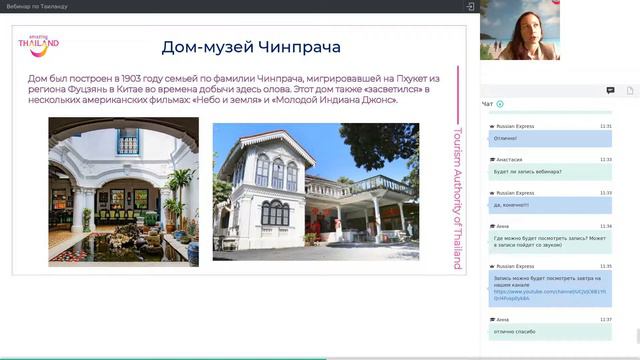The image size is (640, 360).
Task: Click the webinar title Вебинар по Таиланду
Action: (x=37, y=7)
